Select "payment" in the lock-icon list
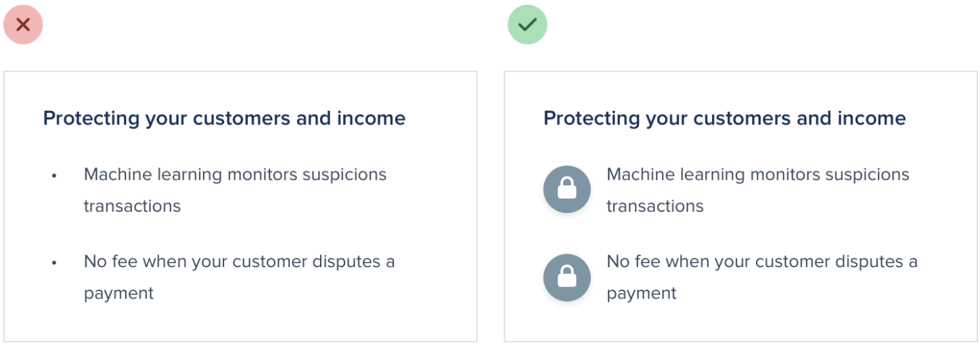The width and height of the screenshot is (980, 345). coord(641,294)
